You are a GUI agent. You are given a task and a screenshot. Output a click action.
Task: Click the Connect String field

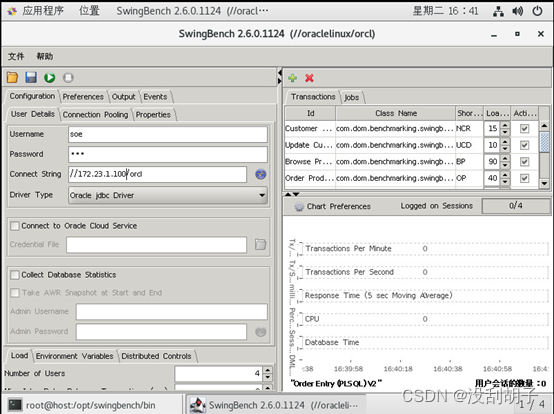coord(158,174)
